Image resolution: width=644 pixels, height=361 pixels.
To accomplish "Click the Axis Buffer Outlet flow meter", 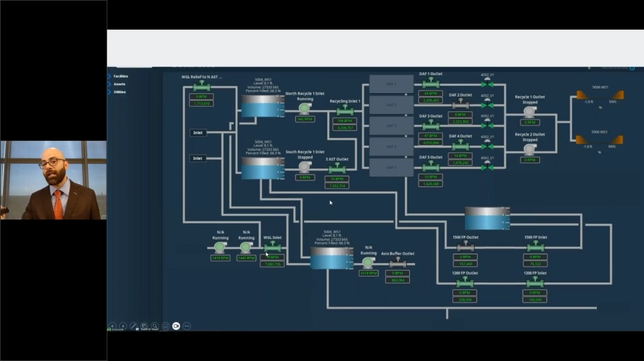I will point(398,263).
